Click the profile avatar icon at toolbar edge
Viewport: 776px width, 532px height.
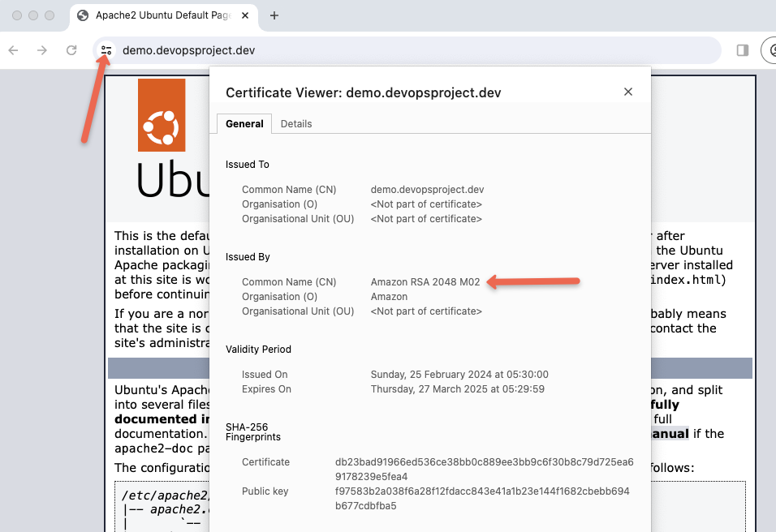pyautogui.click(x=771, y=50)
